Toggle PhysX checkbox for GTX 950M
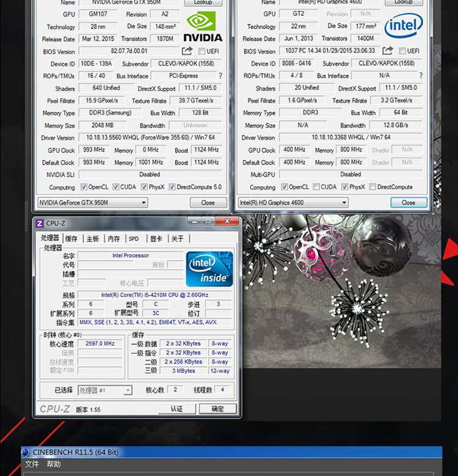 click(x=144, y=187)
